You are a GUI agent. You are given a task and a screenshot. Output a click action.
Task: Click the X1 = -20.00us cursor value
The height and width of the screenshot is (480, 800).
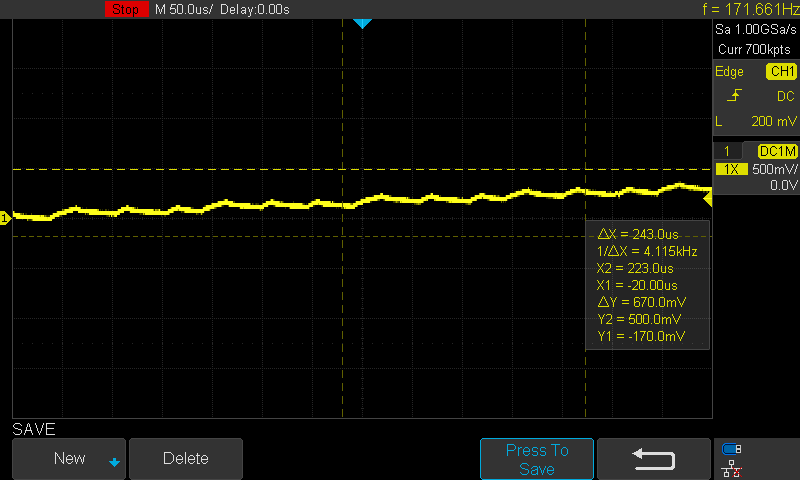(x=637, y=285)
